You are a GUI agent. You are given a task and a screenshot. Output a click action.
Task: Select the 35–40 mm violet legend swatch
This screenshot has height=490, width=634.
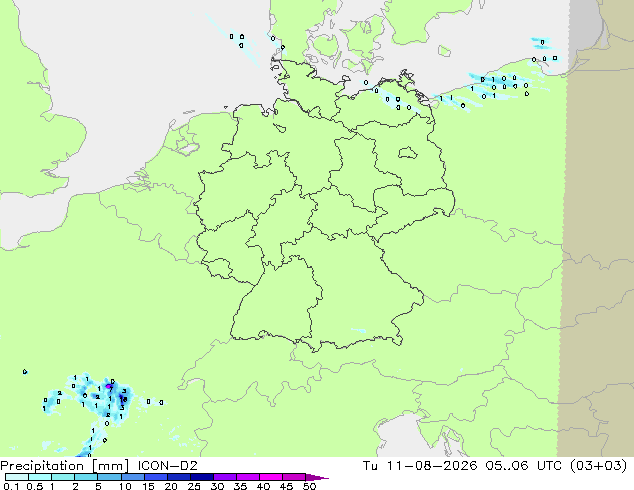tap(248, 477)
